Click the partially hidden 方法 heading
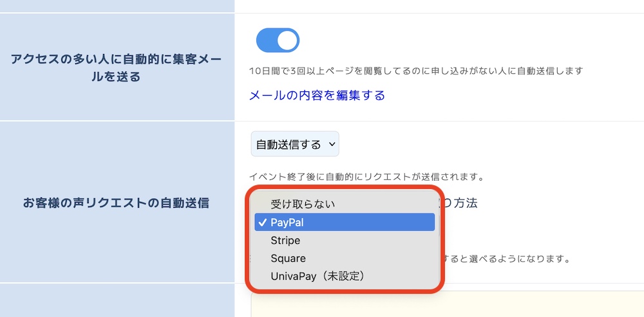The height and width of the screenshot is (317, 644). 462,203
